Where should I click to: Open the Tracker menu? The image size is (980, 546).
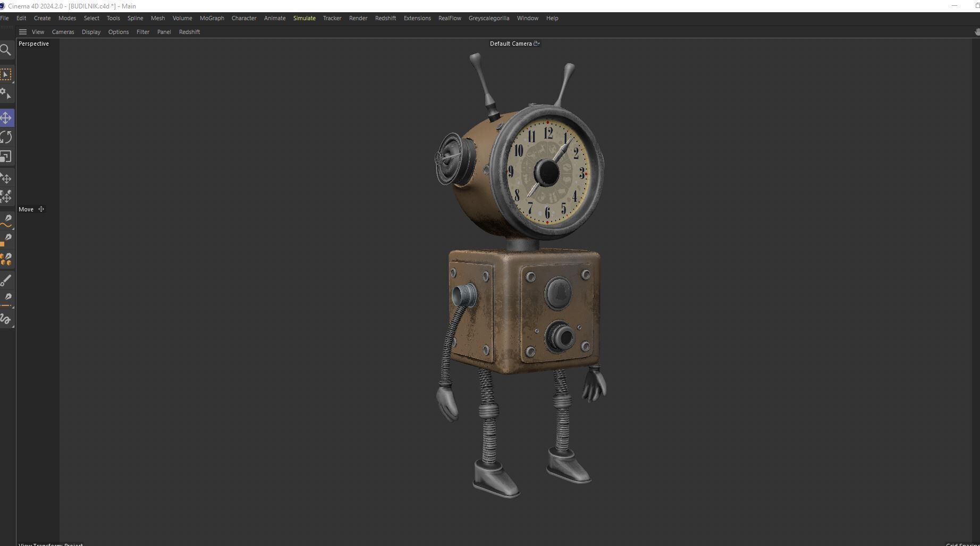pyautogui.click(x=332, y=18)
